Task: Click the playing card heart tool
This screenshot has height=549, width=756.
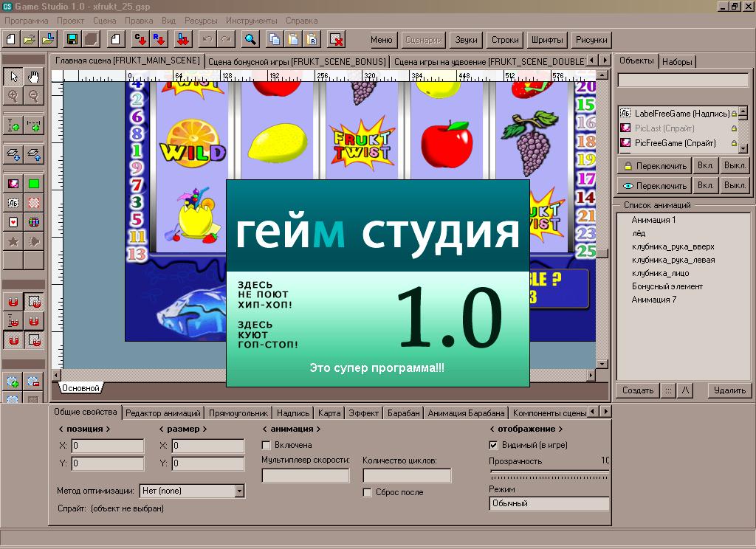Action: [x=13, y=221]
